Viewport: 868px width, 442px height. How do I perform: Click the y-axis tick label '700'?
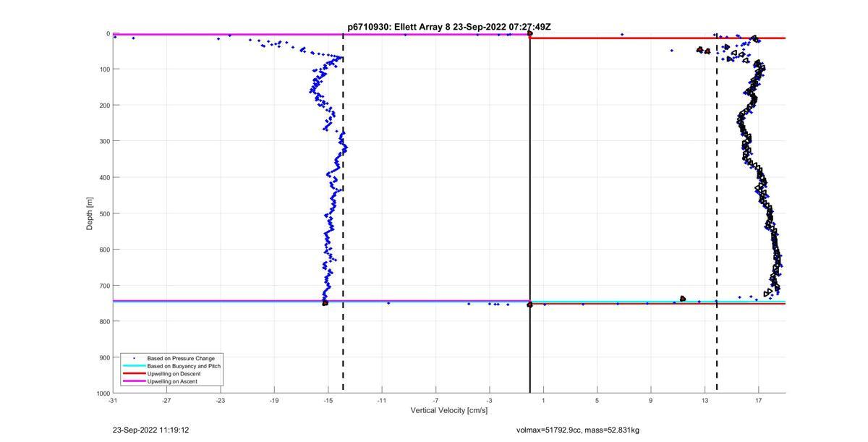click(104, 286)
